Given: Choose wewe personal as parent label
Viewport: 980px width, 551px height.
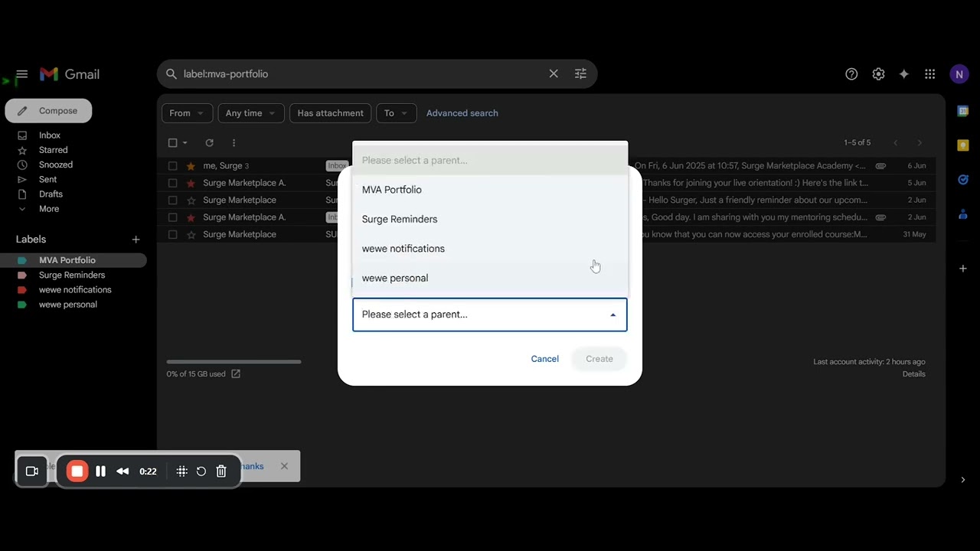Looking at the screenshot, I should tap(490, 278).
